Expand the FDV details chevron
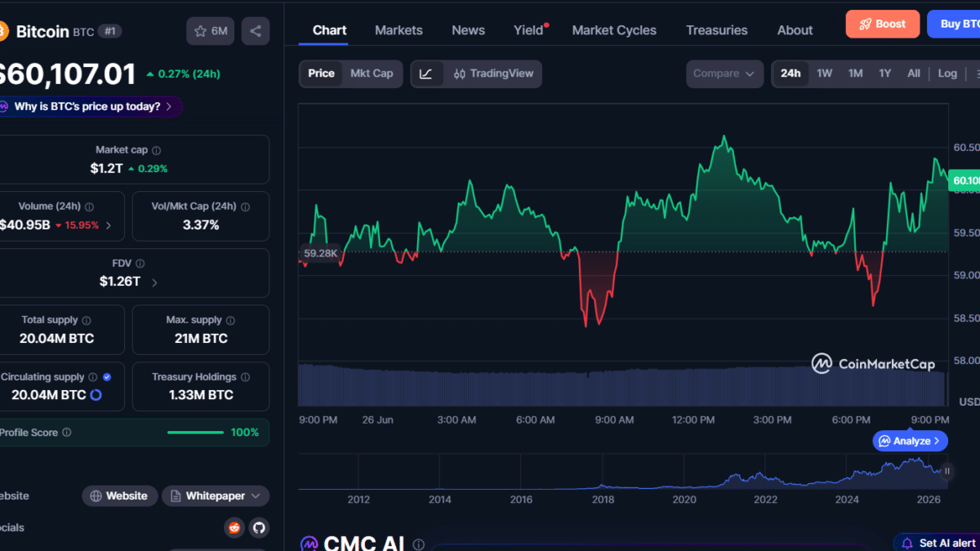Screen dimensions: 980x551 (x=154, y=282)
